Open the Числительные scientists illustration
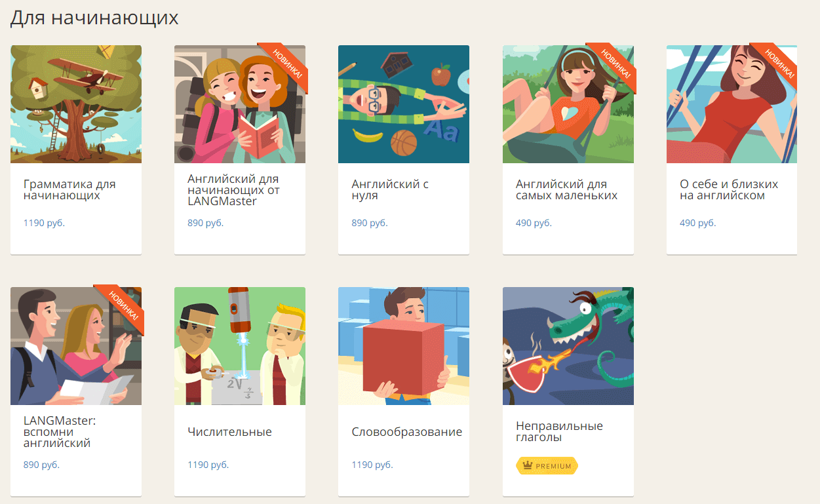The image size is (820, 504). pos(240,346)
